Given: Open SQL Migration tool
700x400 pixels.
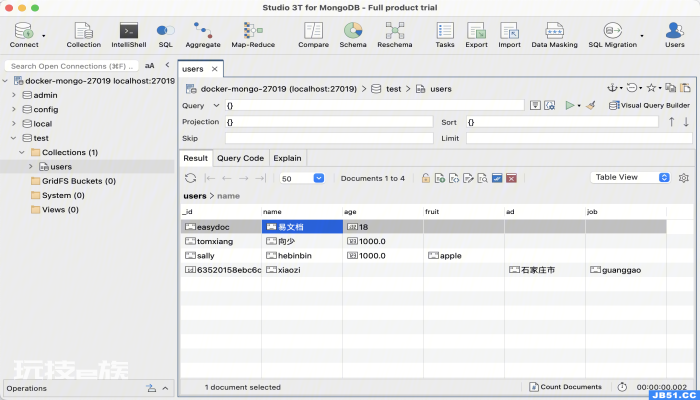Looking at the screenshot, I should 612,35.
